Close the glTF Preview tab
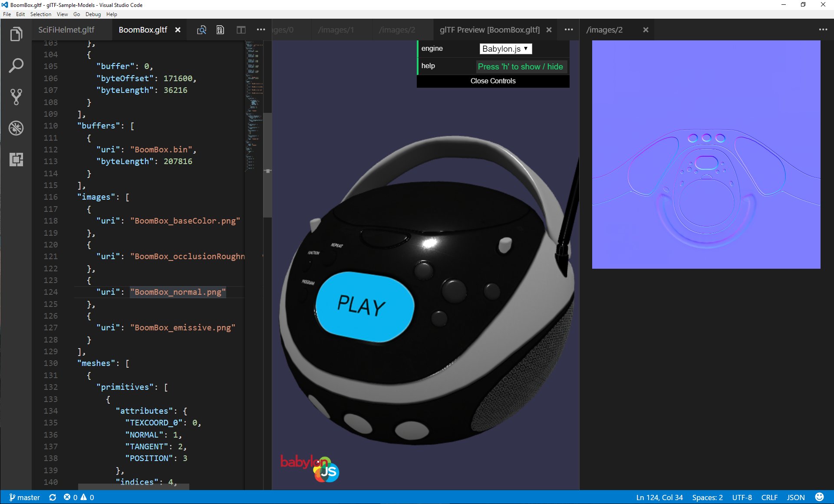834x504 pixels. coord(549,30)
